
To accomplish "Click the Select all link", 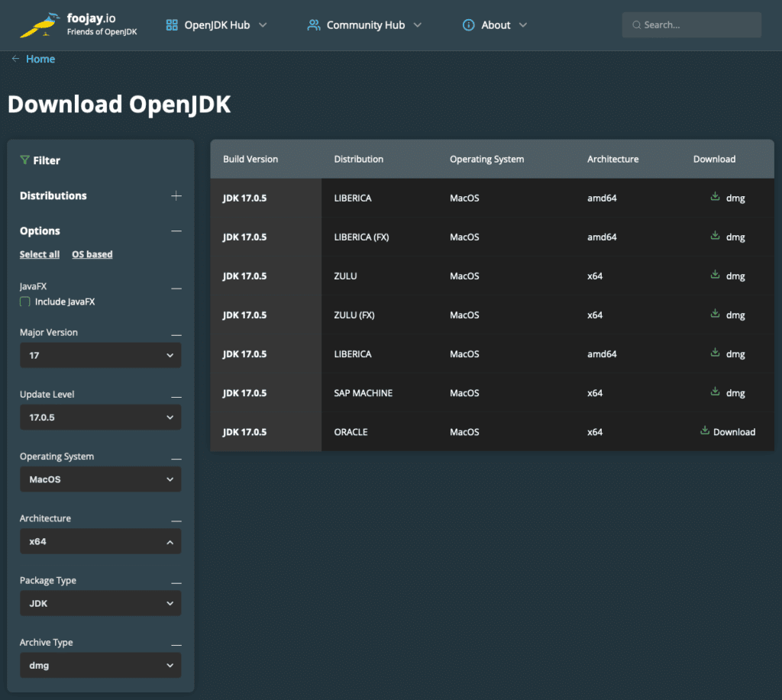I will click(x=40, y=254).
